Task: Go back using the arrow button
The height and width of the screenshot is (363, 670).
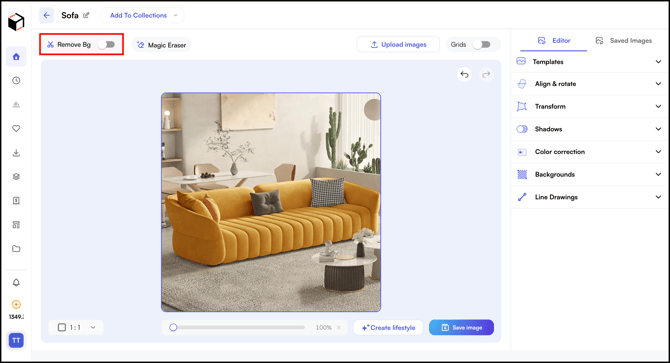Action: (47, 15)
